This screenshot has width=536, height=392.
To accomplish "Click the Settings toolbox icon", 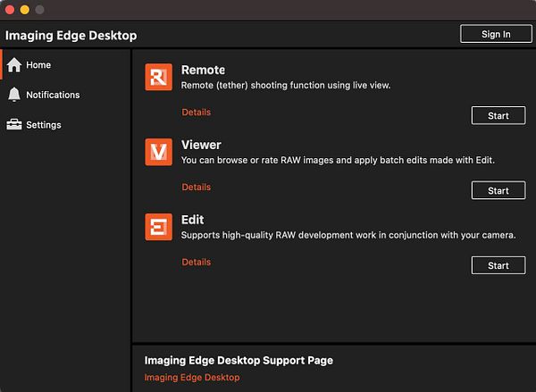I will [x=14, y=125].
